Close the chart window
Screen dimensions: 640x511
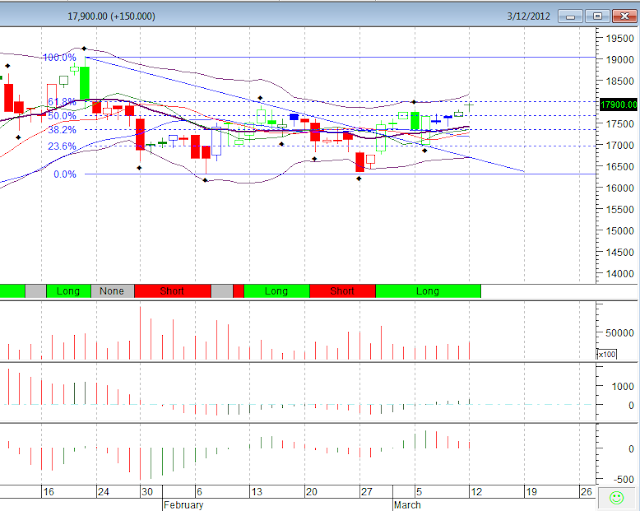tap(624, 16)
